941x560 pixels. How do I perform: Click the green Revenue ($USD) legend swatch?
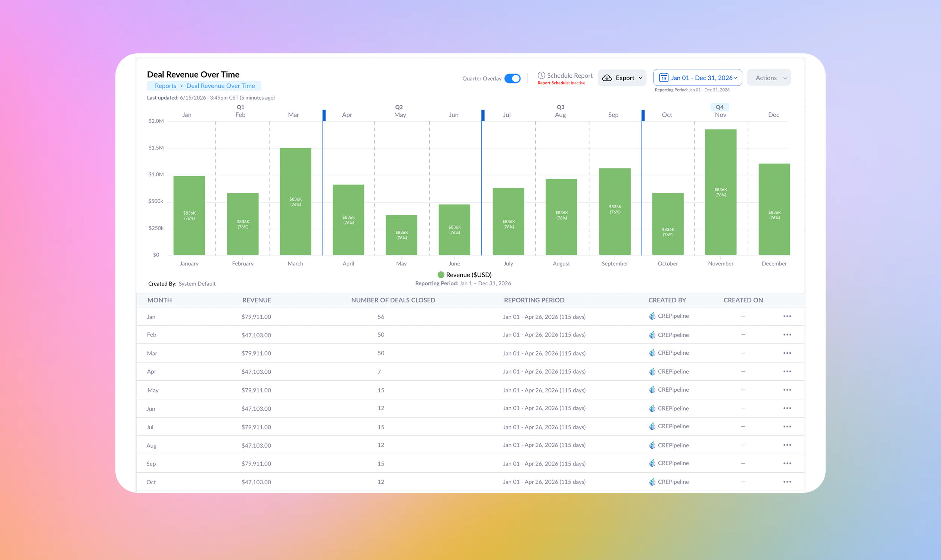441,274
